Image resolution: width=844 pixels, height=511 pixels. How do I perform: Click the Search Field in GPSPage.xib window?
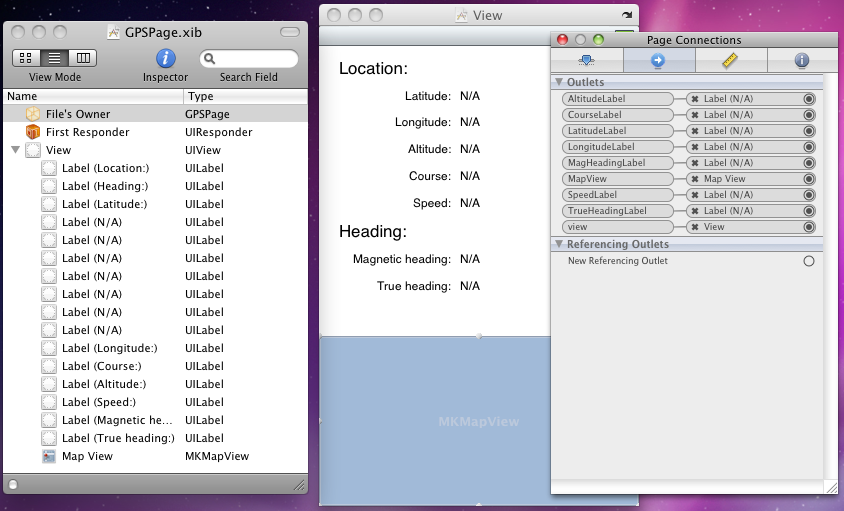(x=249, y=58)
